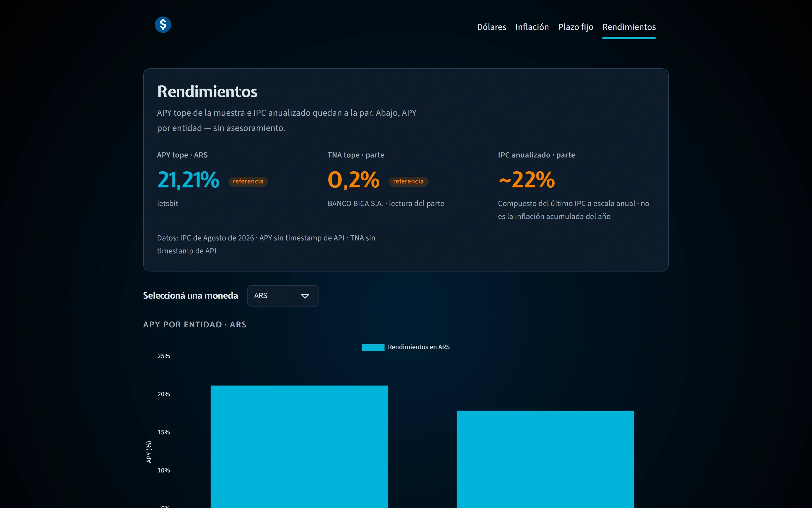This screenshot has height=508, width=812.
Task: Click the 15% axis label
Action: pyautogui.click(x=164, y=432)
